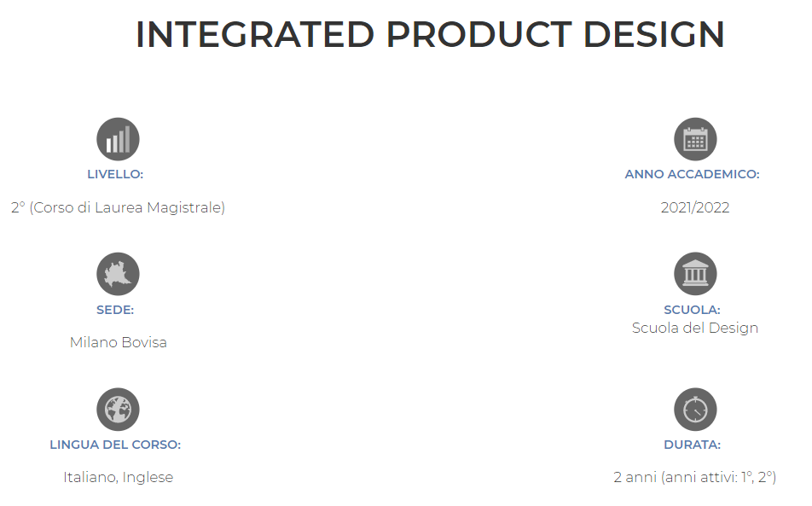The height and width of the screenshot is (506, 812).
Task: Click the 2021/2022 academic year value
Action: click(x=695, y=207)
